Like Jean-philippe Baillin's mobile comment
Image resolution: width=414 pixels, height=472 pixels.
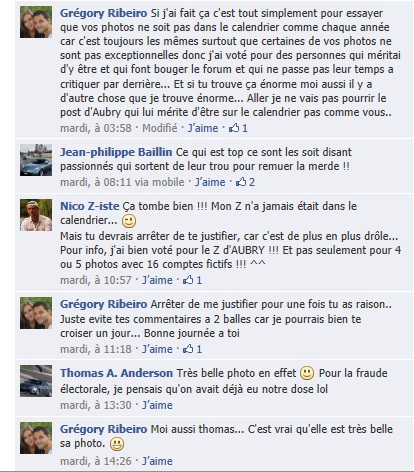pyautogui.click(x=210, y=182)
